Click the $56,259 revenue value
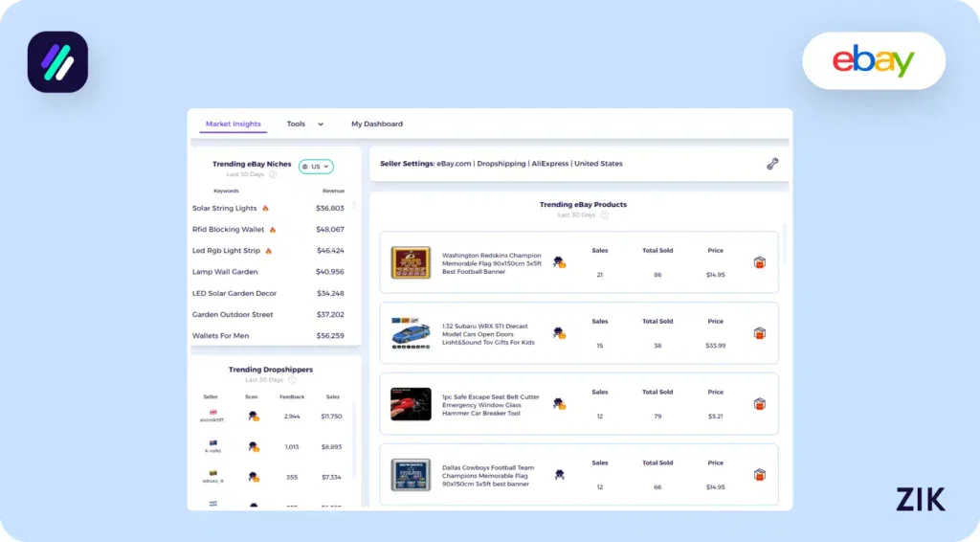Screen dimensions: 980x542 pos(330,336)
